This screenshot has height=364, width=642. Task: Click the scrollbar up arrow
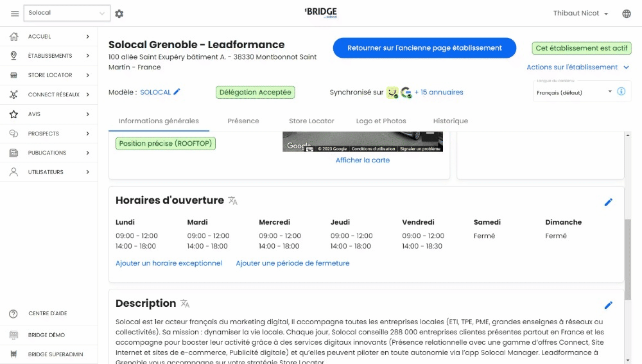tap(628, 135)
